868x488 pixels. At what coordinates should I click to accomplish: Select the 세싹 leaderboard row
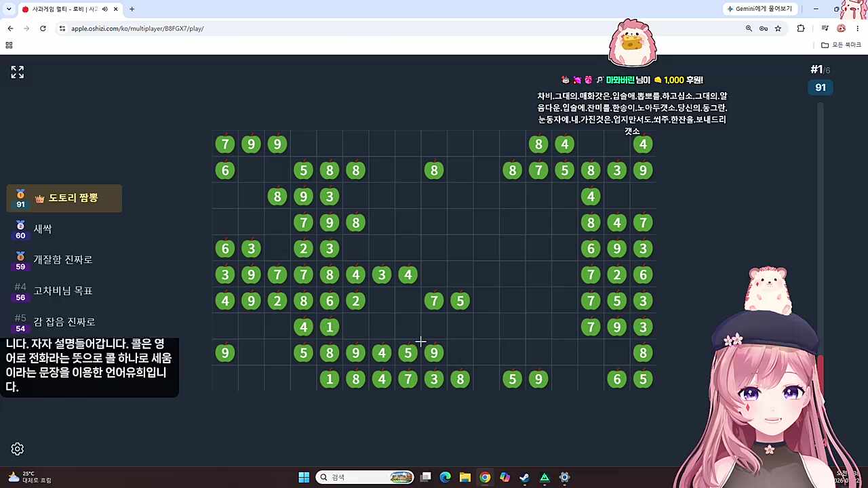point(64,229)
